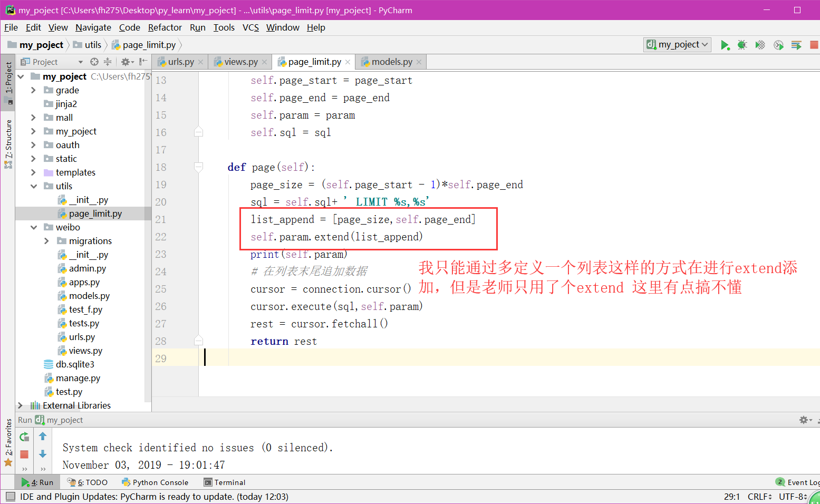Expand the oauth folder
Screen dimensions: 820x504
click(33, 146)
